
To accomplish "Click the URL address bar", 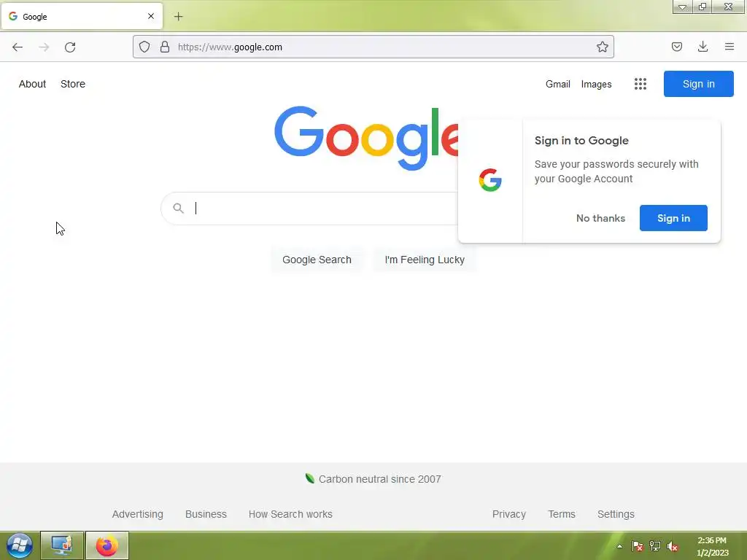I will [x=373, y=47].
